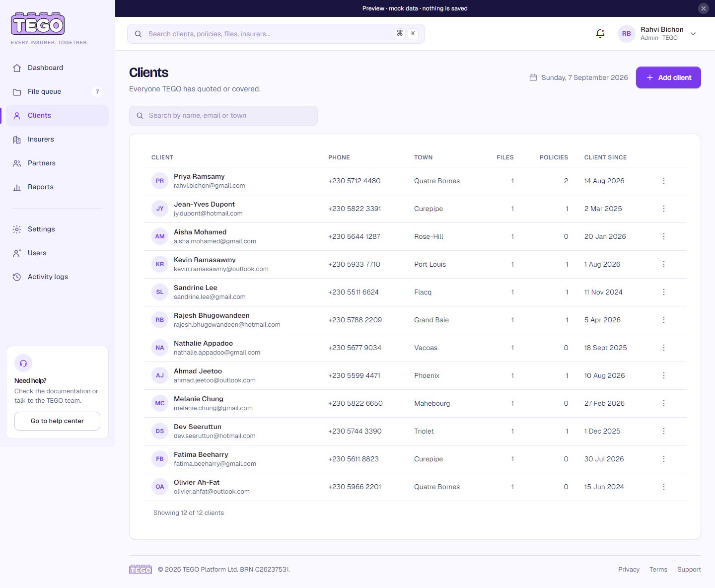Open row actions for Olivier Ah-Fat
715x588 pixels.
click(x=663, y=487)
